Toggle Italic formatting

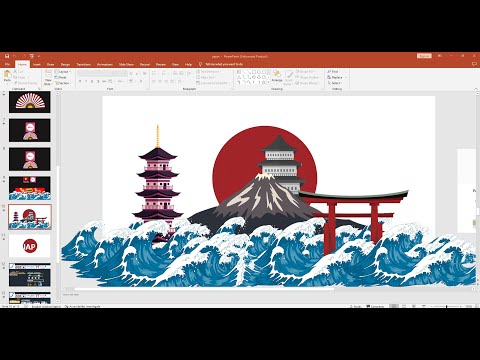coord(86,81)
